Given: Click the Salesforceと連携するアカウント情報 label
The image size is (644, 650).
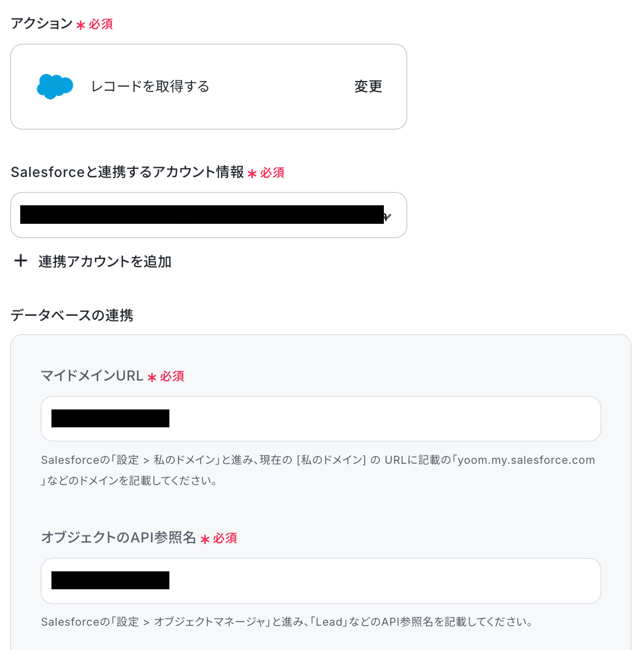Looking at the screenshot, I should [x=127, y=172].
